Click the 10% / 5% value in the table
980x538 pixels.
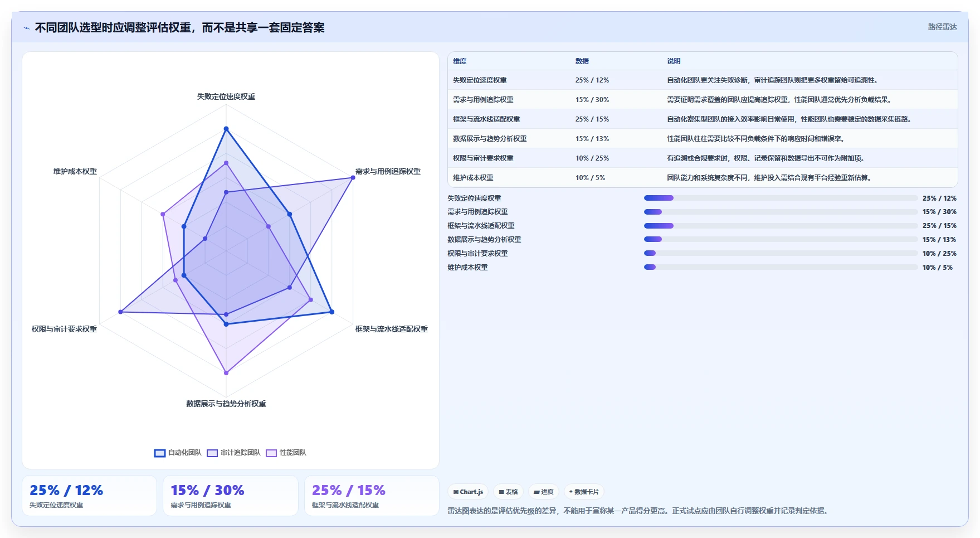[590, 178]
